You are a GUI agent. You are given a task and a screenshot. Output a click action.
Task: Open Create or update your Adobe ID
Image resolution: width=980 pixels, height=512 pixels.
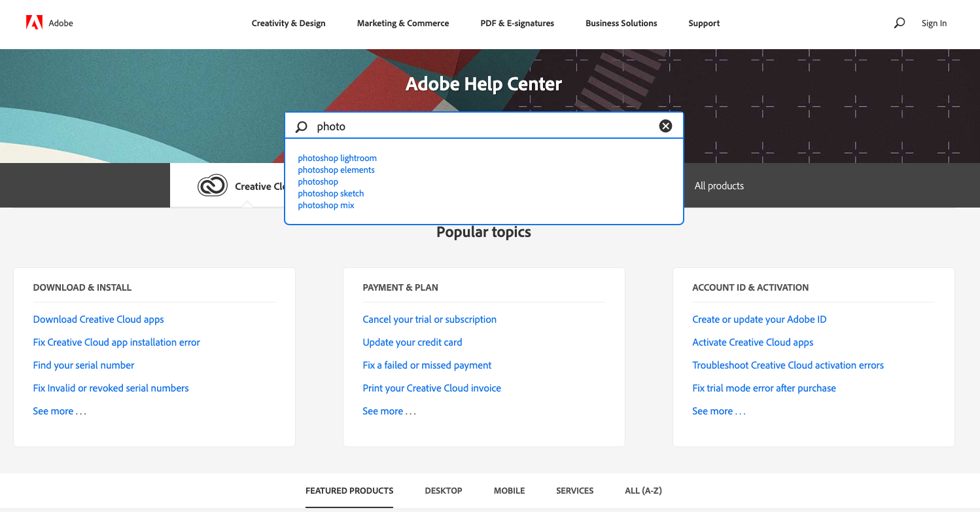pyautogui.click(x=760, y=320)
